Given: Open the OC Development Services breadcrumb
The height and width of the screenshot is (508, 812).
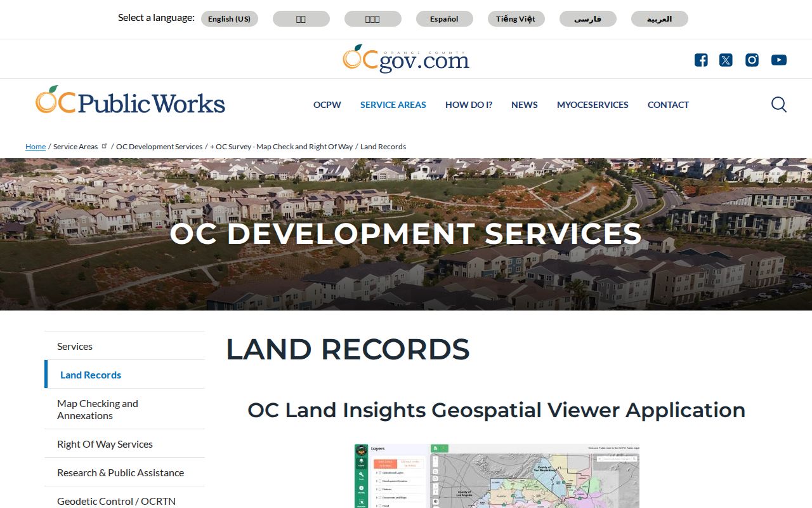Looking at the screenshot, I should [x=159, y=147].
